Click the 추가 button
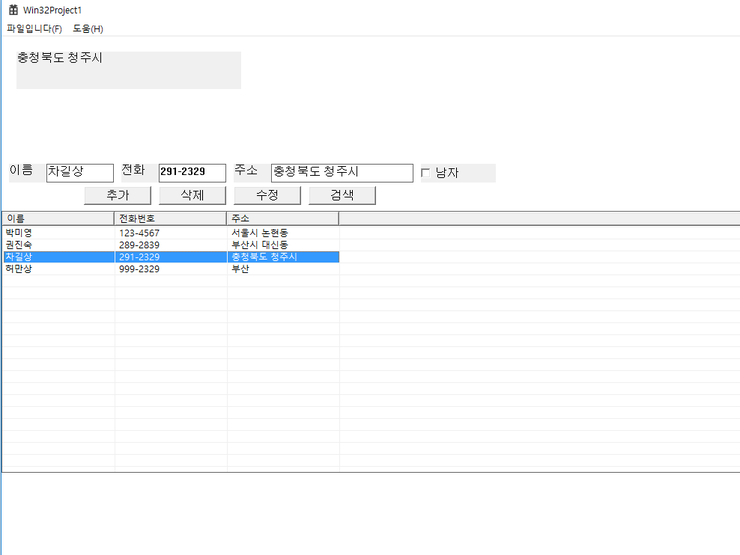Viewport: 740px width, 555px height. pos(118,195)
